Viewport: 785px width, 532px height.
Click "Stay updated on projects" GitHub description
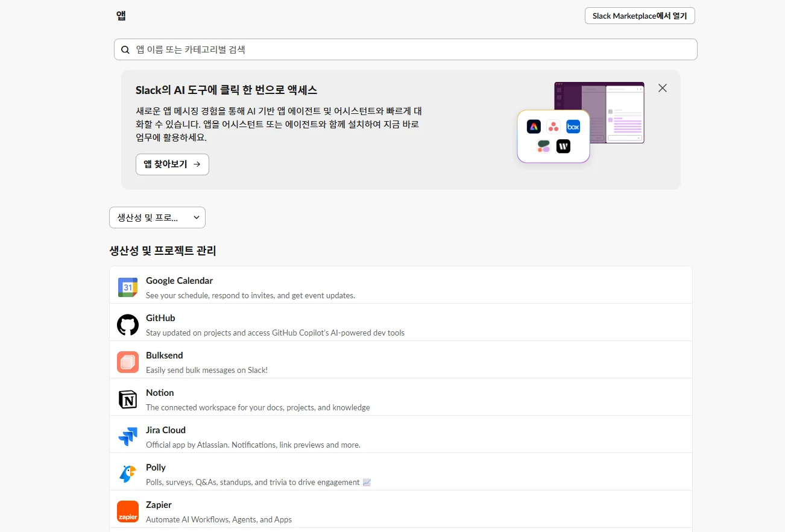coord(275,333)
